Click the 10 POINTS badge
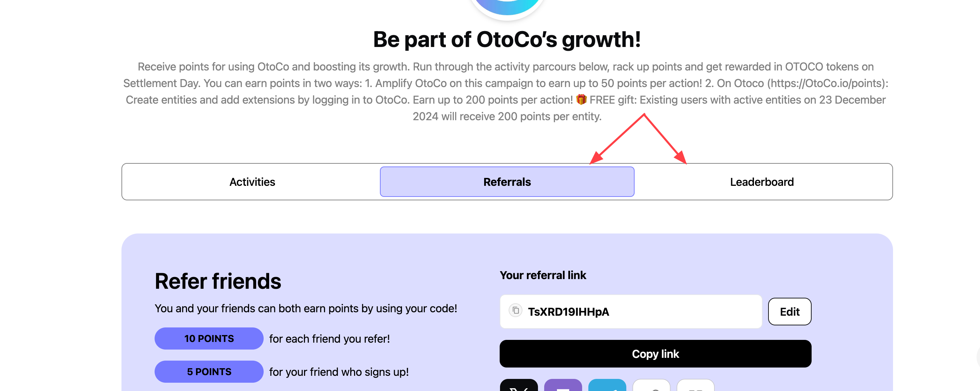 coord(209,338)
